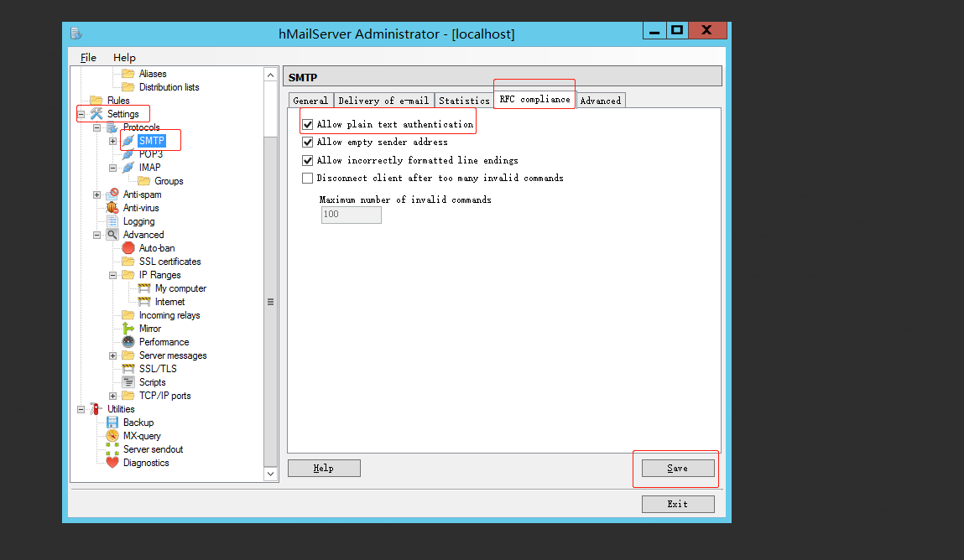Expand the TCP/IP ports tree node
The image size is (964, 560).
click(112, 396)
